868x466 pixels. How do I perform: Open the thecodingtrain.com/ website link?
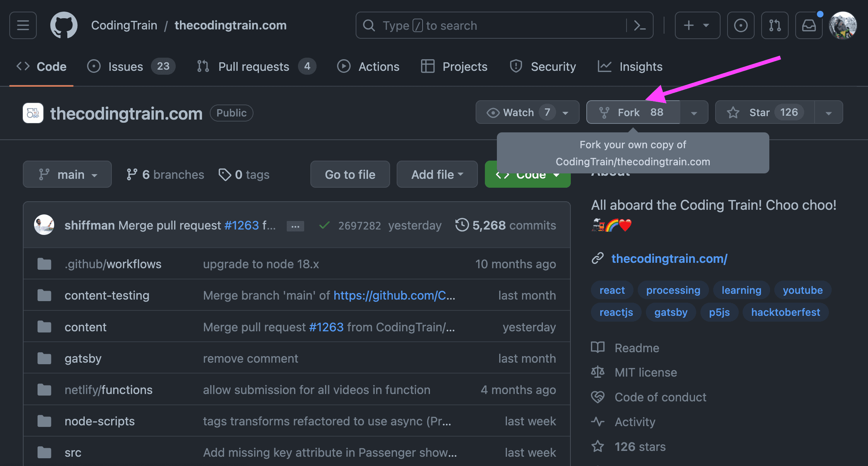point(669,259)
